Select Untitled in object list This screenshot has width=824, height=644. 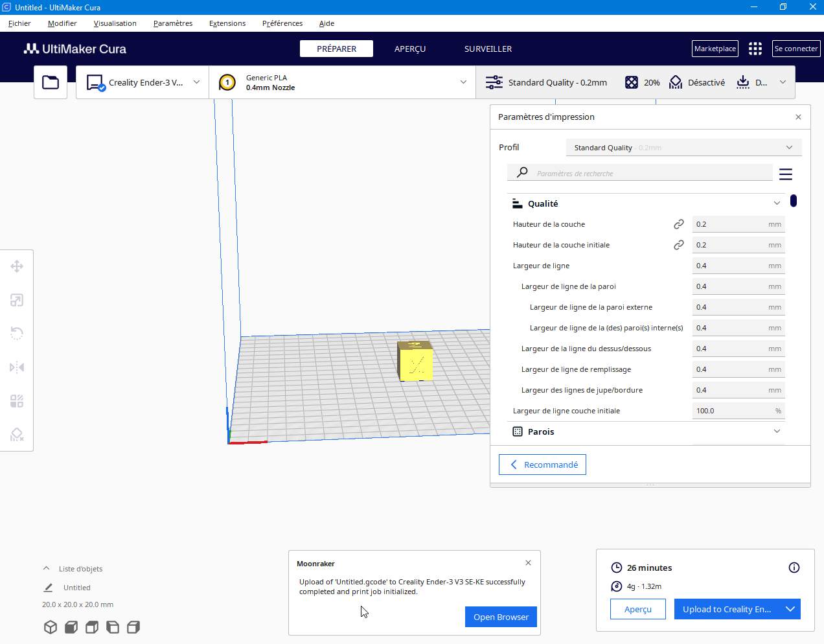coord(76,588)
